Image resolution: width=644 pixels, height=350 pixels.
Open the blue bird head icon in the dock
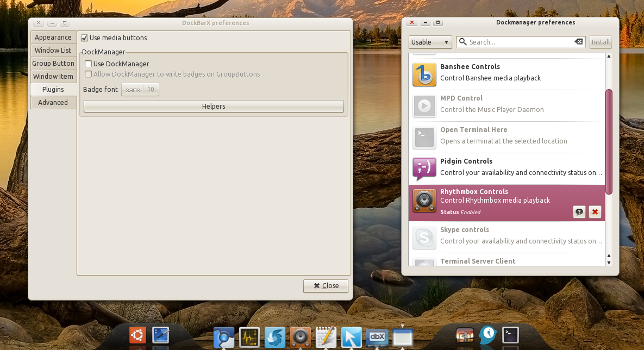point(487,335)
